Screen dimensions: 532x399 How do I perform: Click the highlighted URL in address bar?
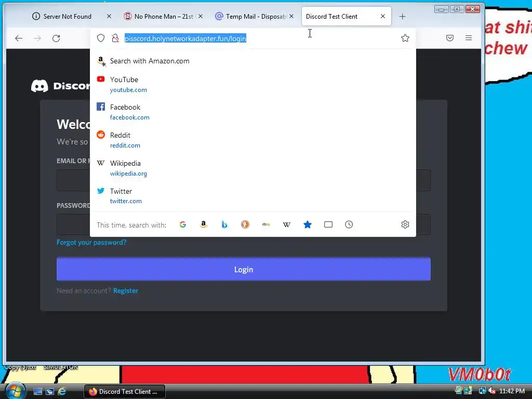(x=185, y=38)
